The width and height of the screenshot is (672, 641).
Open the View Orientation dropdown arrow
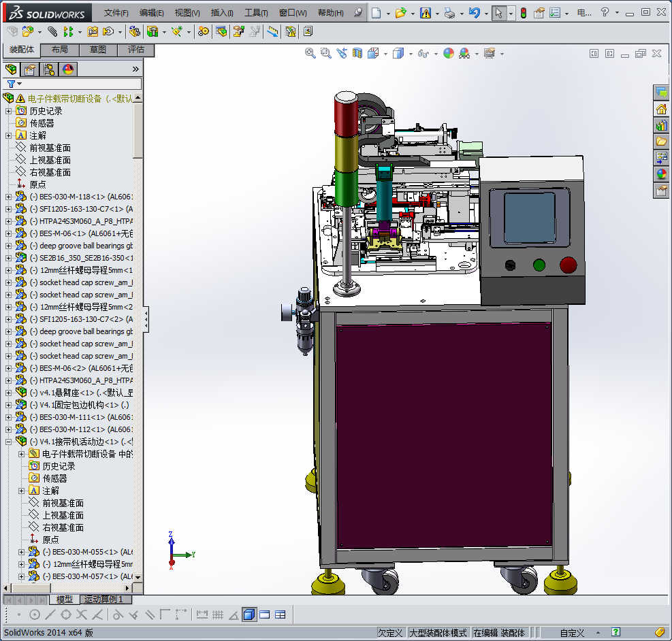(x=385, y=54)
